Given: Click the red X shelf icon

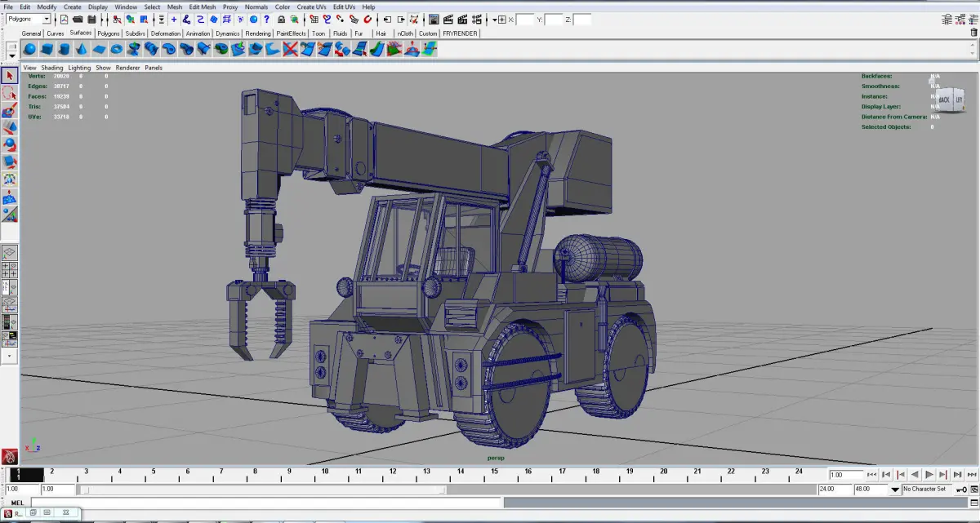Looking at the screenshot, I should pyautogui.click(x=290, y=49).
